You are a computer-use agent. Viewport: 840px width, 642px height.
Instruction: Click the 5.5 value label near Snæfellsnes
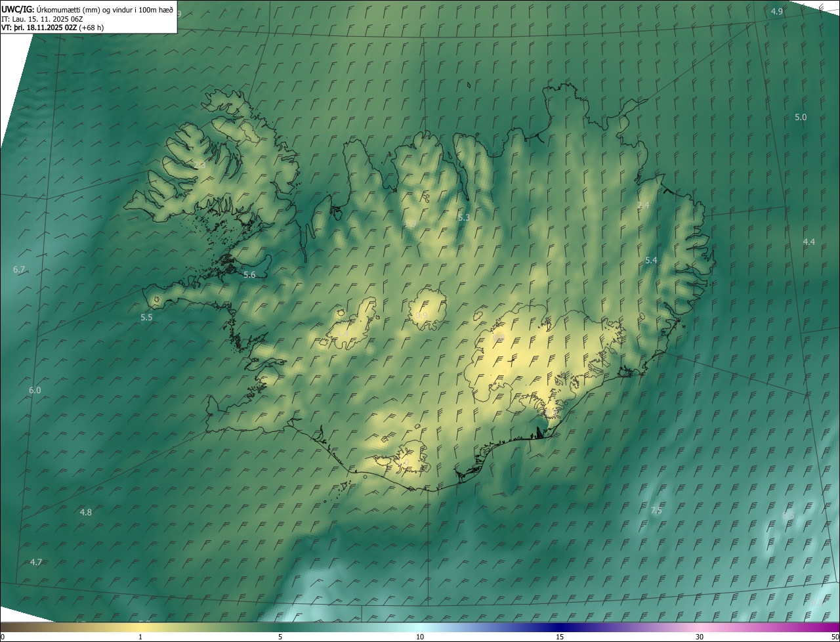146,318
